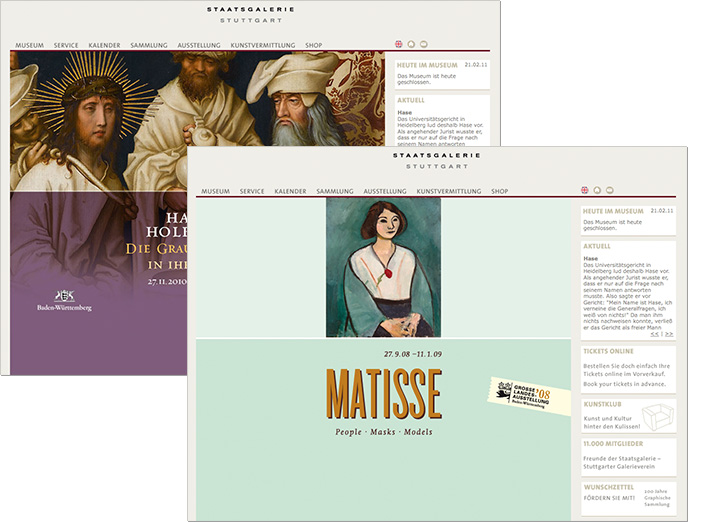725x522 pixels.
Task: Click the armchair graphic in Kunstklub box
Action: point(657,416)
